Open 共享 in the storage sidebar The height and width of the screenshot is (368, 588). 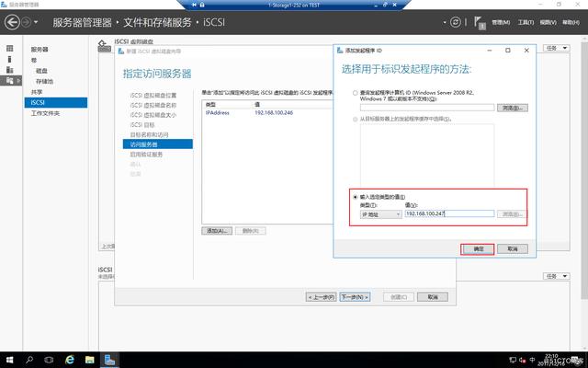37,92
